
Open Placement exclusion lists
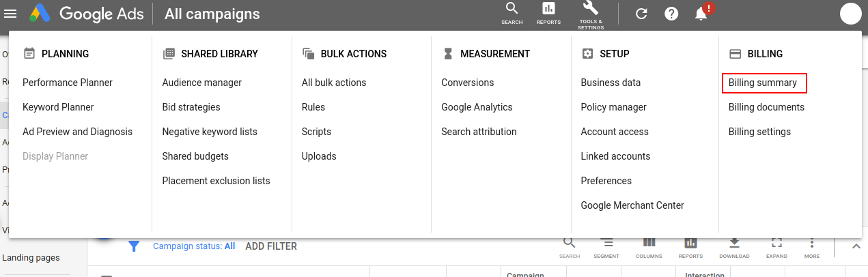[x=216, y=181]
